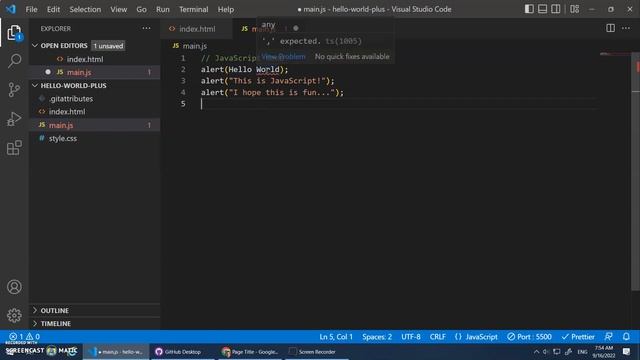Click the editor vertical scrollbar

635,171
